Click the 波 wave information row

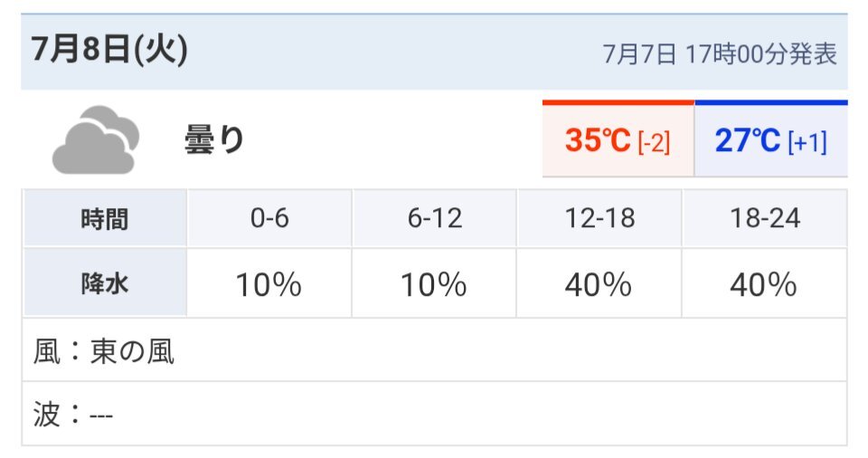coord(435,414)
